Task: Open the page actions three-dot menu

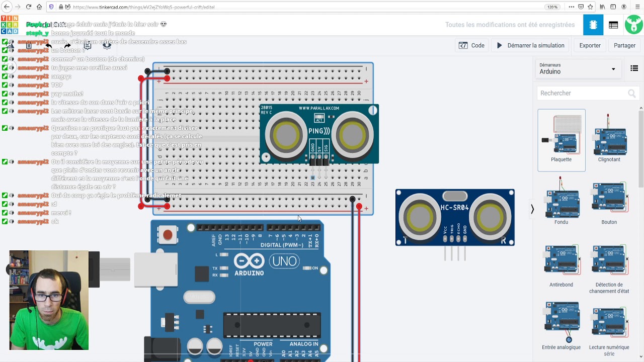Action: 571,7
